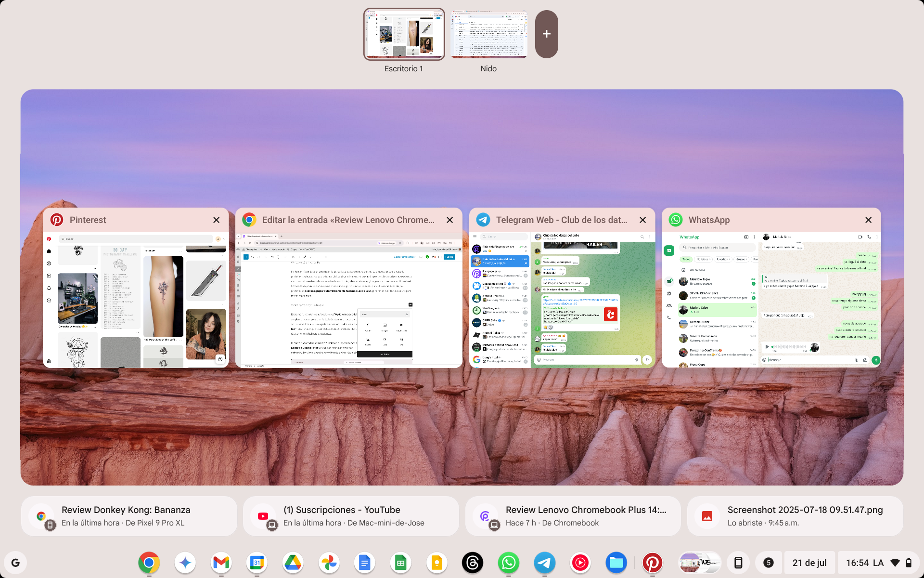Show the 5 pending notifications
The width and height of the screenshot is (924, 578).
(769, 563)
